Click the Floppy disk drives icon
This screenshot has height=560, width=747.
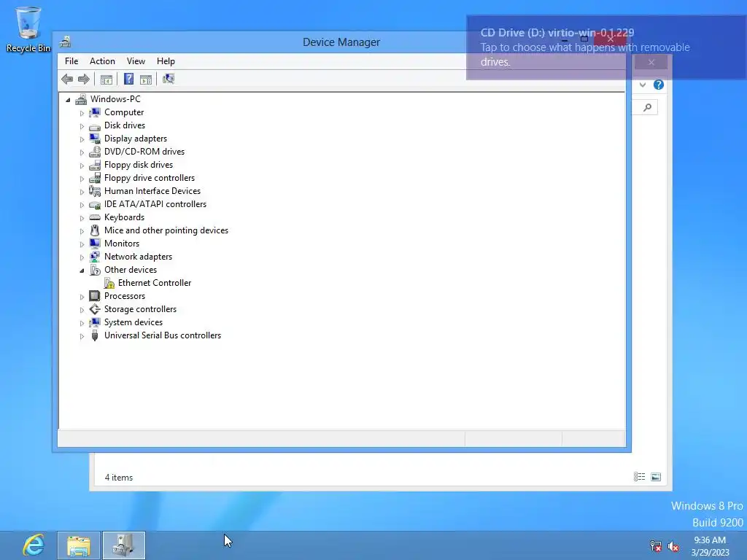pyautogui.click(x=95, y=165)
